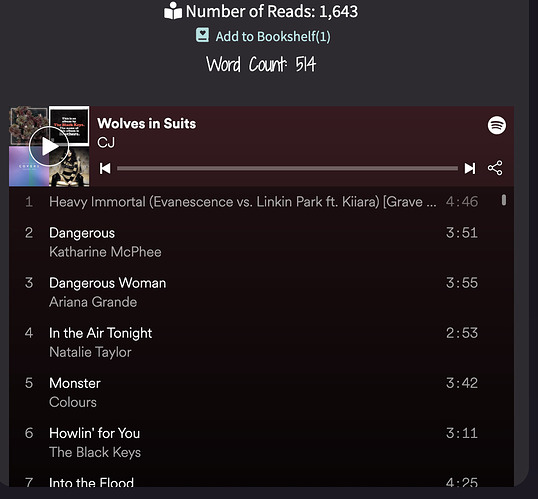Skip to the previous track
This screenshot has width=538, height=499.
(105, 169)
